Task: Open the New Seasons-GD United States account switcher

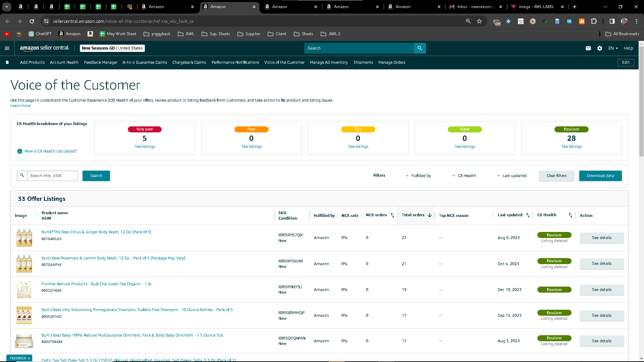Action: [112, 48]
